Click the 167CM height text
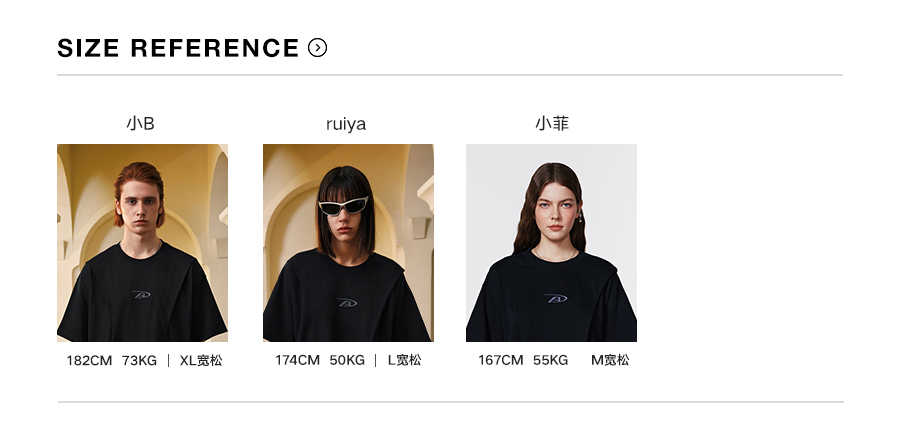The width and height of the screenshot is (900, 427). (x=501, y=360)
